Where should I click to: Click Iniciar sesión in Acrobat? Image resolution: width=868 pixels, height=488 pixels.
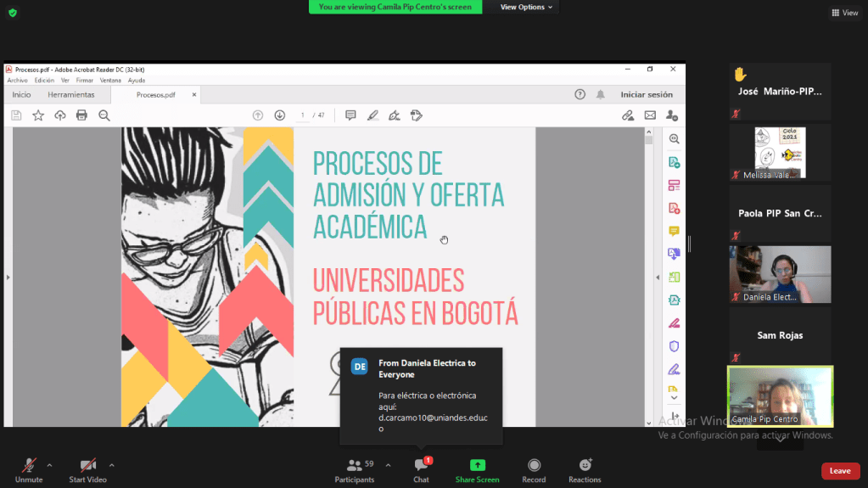point(647,95)
